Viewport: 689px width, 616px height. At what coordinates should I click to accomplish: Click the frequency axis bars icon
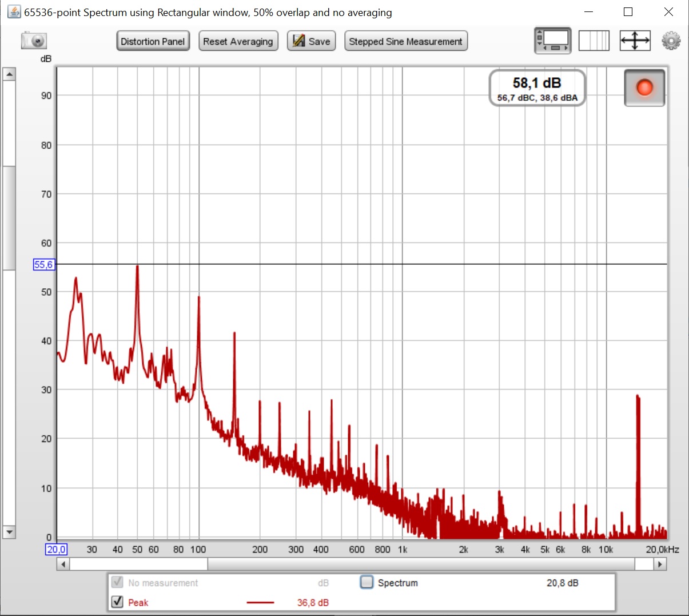point(594,41)
